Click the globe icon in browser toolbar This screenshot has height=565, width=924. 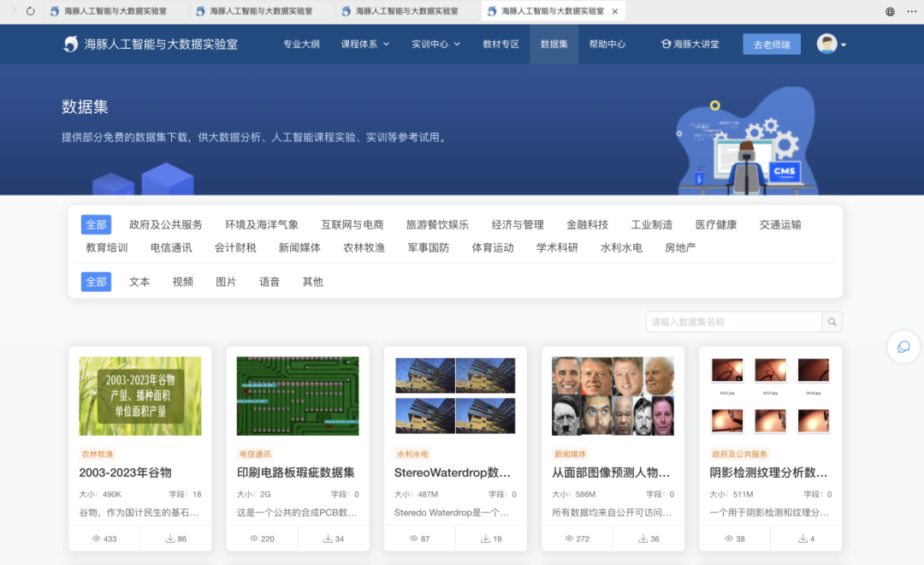click(890, 11)
